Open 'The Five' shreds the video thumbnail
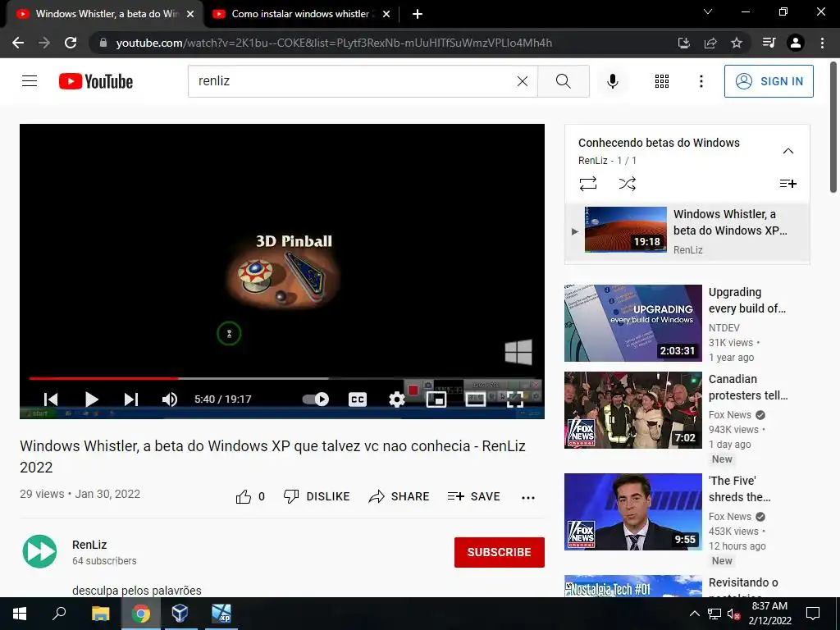This screenshot has width=840, height=630. 633,512
